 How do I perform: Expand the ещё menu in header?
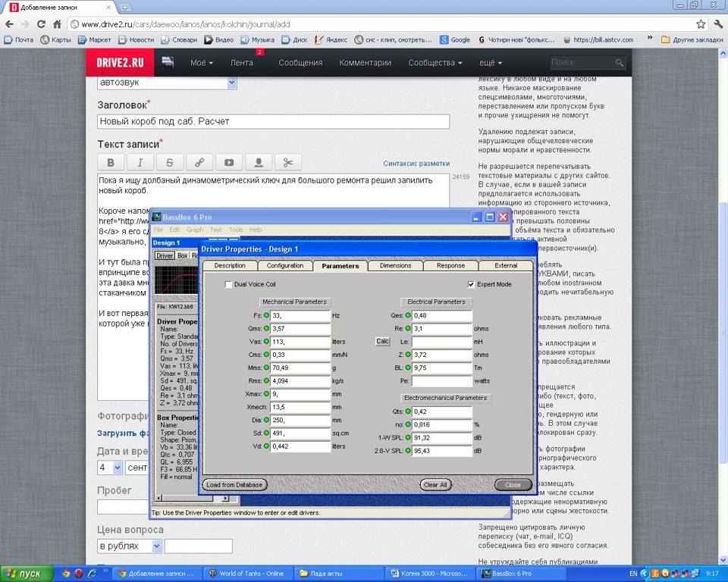coord(491,63)
